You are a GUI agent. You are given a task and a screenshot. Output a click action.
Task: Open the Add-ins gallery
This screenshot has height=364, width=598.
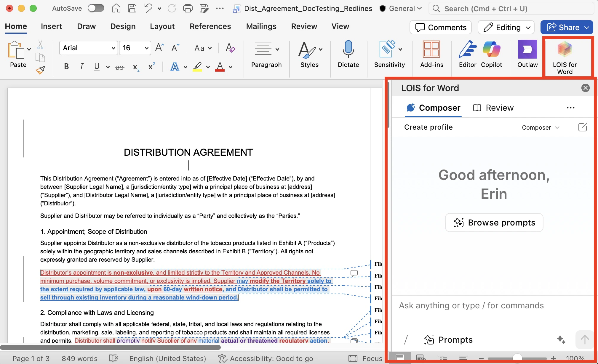coord(431,54)
